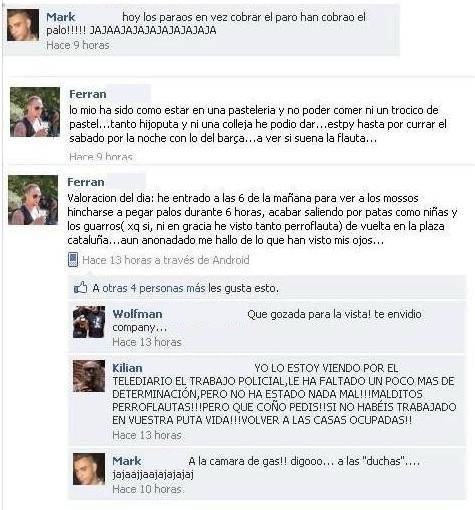Open Mark's name link on top post
The image size is (475, 510).
pos(61,17)
